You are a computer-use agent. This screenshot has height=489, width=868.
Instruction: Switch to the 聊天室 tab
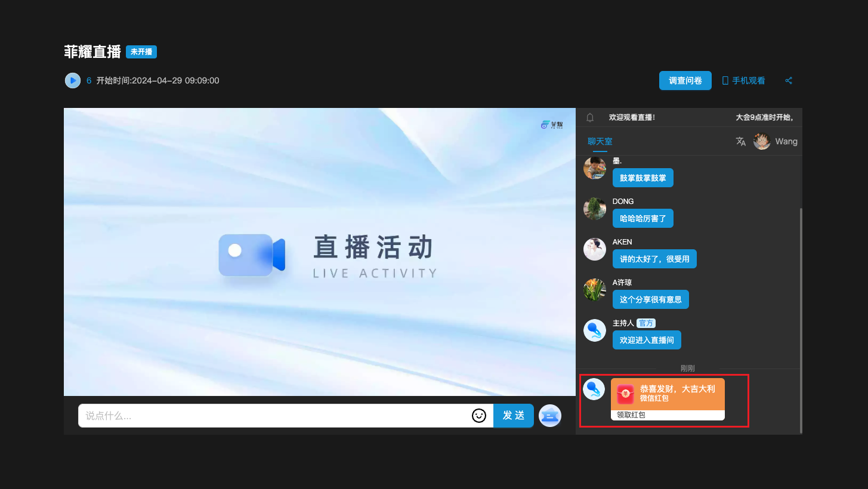(x=600, y=141)
